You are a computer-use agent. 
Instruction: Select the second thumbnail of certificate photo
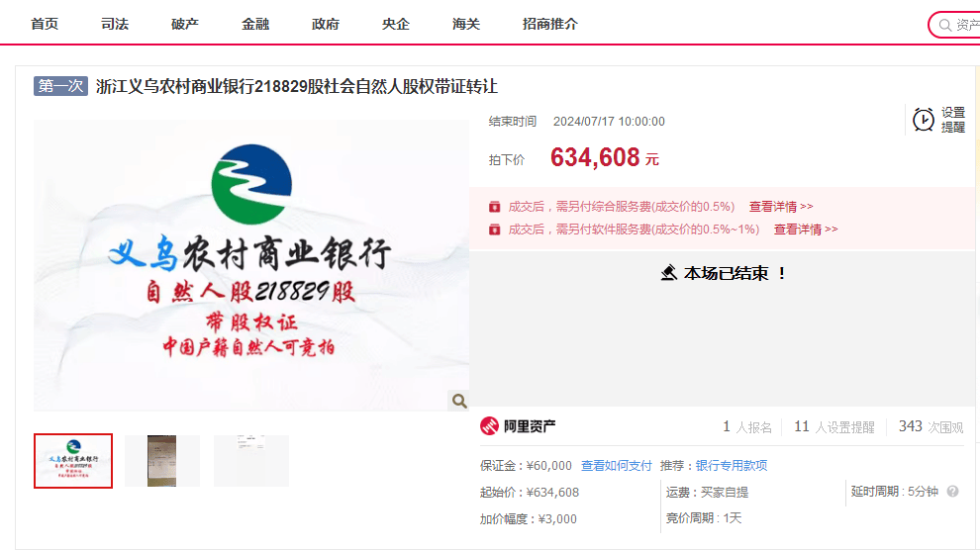[162, 461]
